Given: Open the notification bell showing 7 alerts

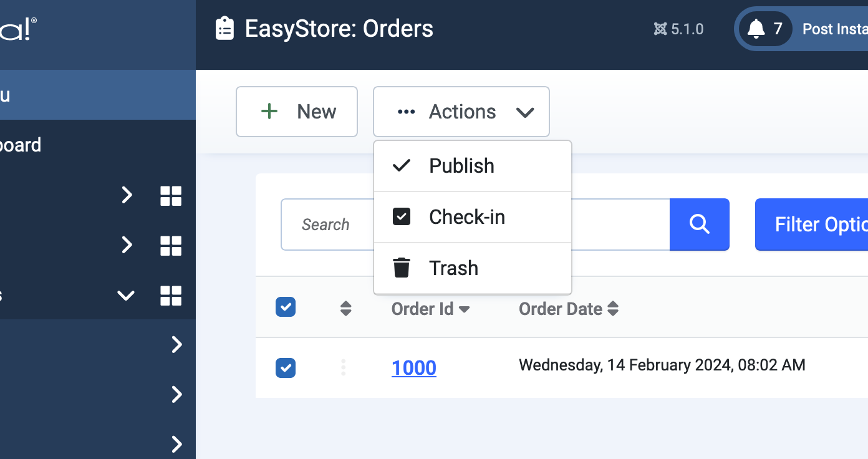Looking at the screenshot, I should tap(758, 28).
